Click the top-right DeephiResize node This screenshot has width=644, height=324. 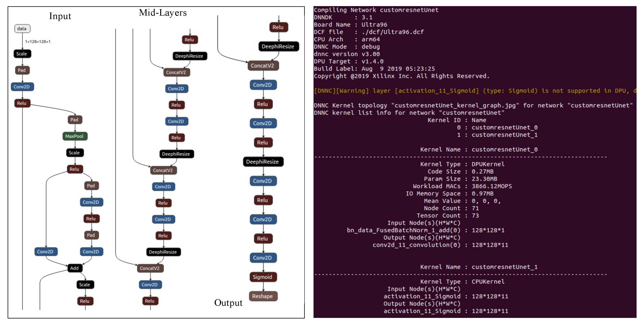(278, 46)
